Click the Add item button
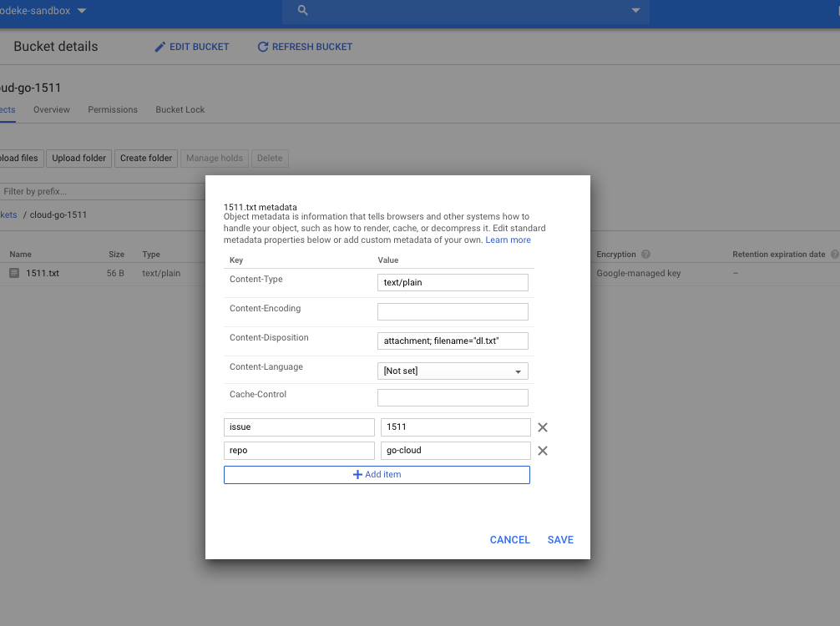Viewport: 840px width, 626px height. (x=377, y=475)
